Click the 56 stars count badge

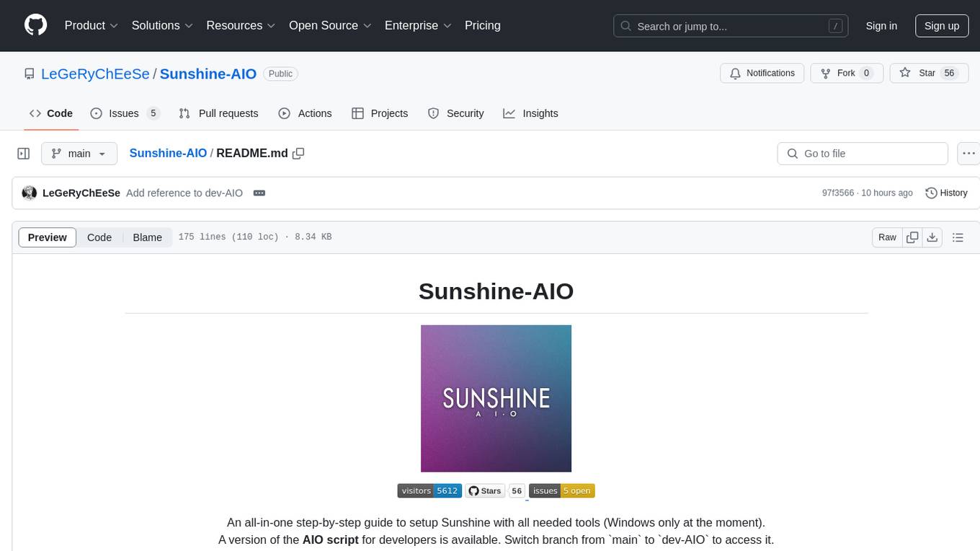517,491
